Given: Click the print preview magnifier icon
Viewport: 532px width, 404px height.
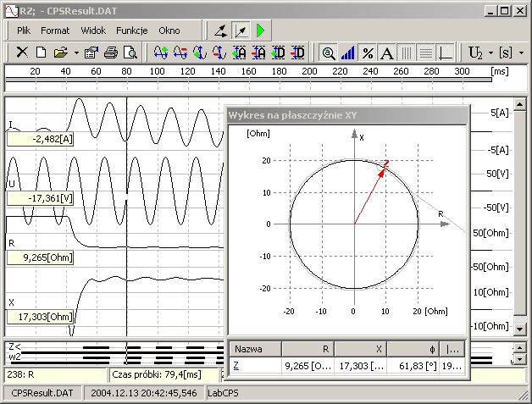Looking at the screenshot, I should click(130, 53).
